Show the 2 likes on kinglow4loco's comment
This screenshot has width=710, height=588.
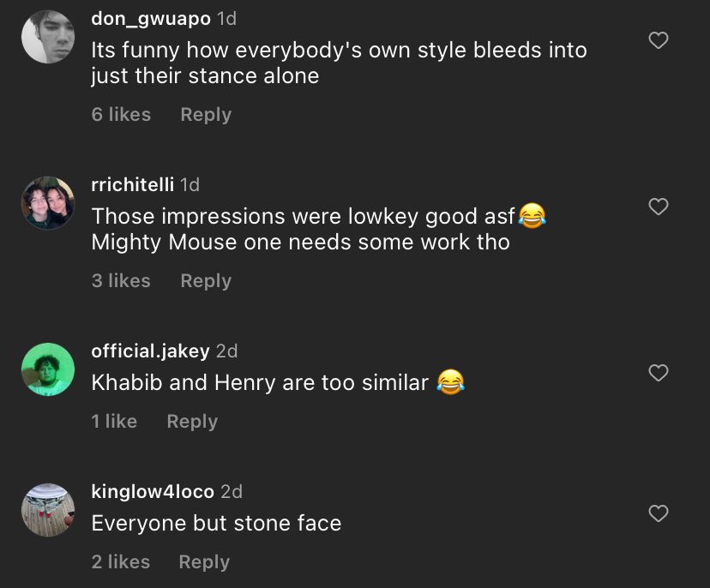point(121,562)
